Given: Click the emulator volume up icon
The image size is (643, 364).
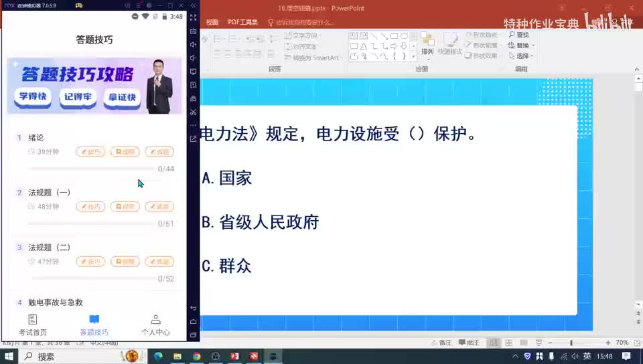Looking at the screenshot, I should click(193, 45).
